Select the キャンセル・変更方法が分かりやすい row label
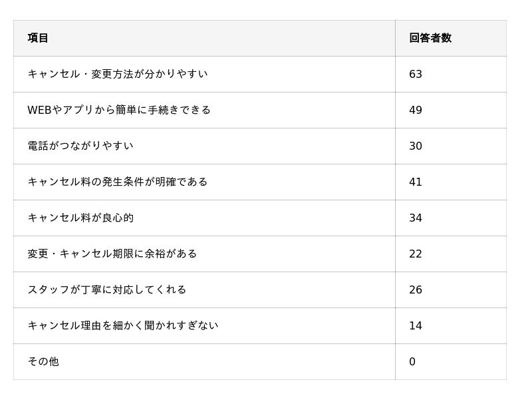 pos(118,74)
